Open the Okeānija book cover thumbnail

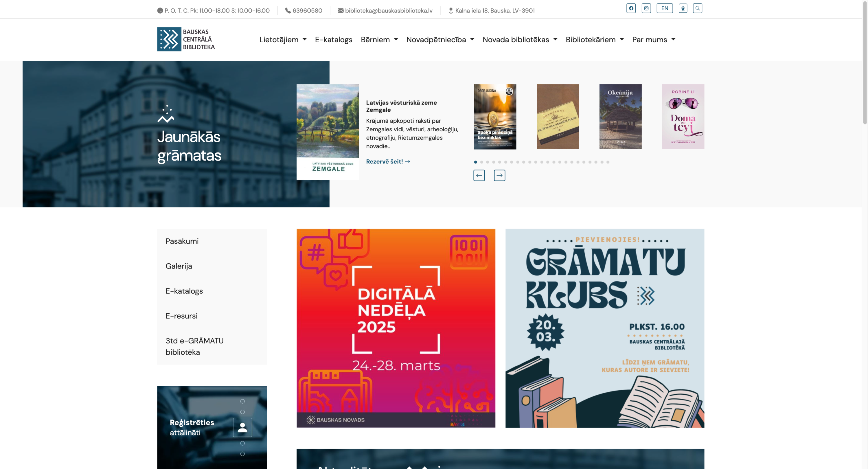(620, 117)
